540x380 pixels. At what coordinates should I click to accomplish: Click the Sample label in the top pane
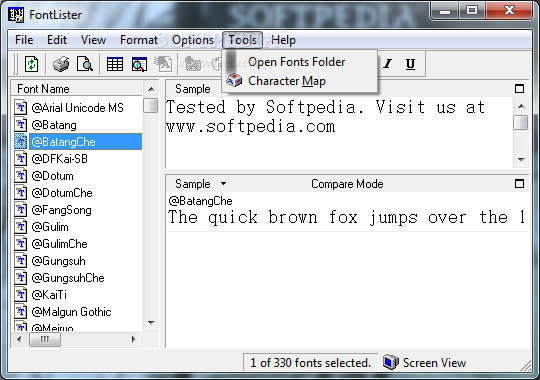click(193, 89)
